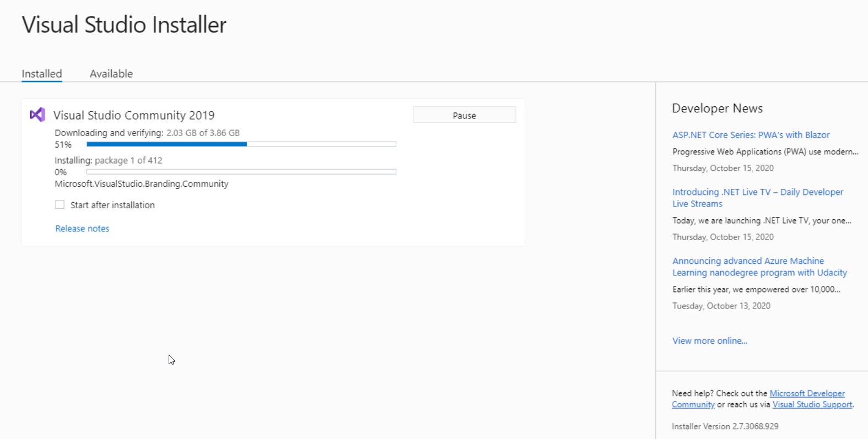Pause the Visual Studio download
Viewport: 868px width, 439px height.
pyautogui.click(x=464, y=115)
